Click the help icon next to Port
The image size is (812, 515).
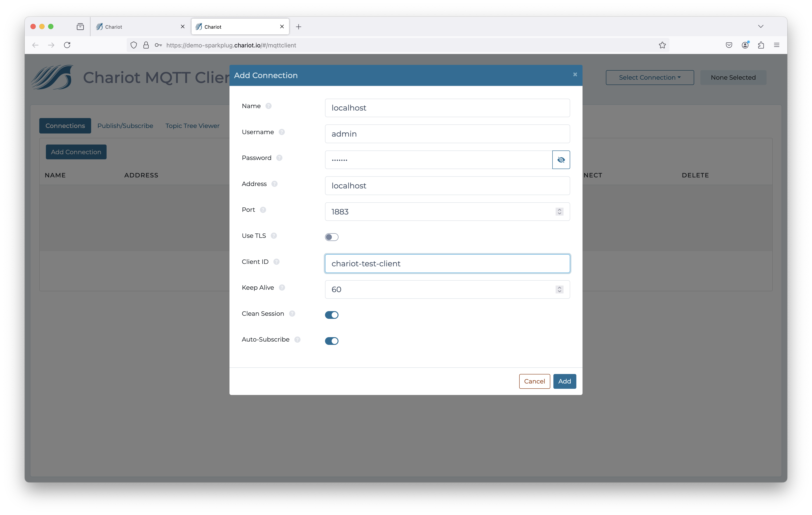tap(263, 210)
